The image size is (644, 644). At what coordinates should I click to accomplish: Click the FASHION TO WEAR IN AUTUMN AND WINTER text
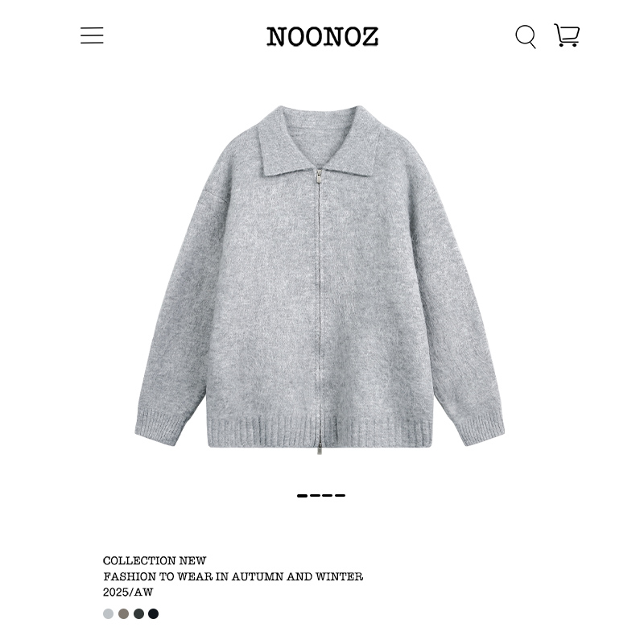coord(233,576)
